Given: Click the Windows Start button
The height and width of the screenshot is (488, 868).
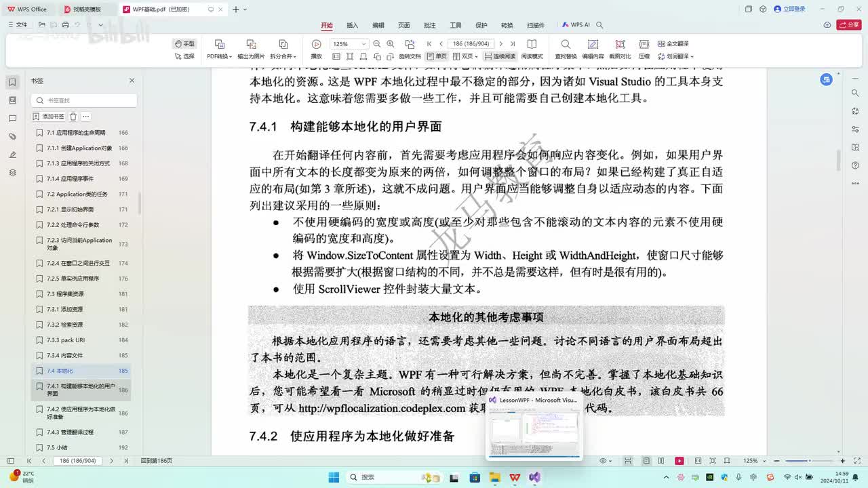Looking at the screenshot, I should click(334, 477).
